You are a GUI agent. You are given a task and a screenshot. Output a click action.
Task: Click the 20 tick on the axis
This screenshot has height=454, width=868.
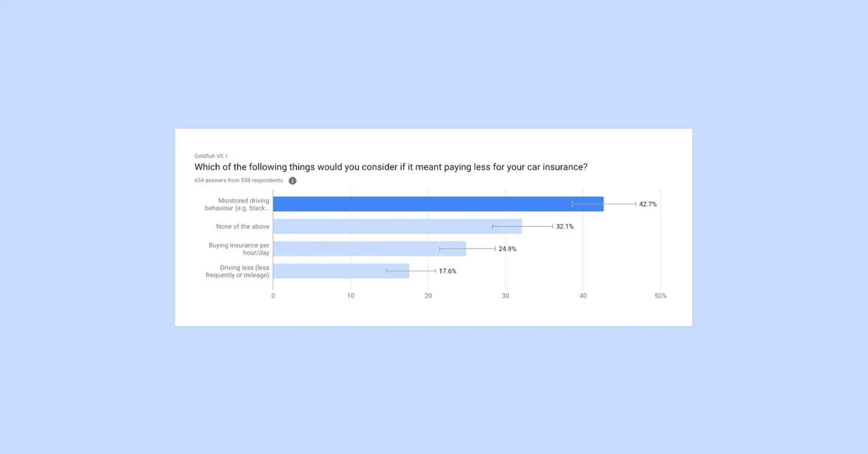coord(428,296)
